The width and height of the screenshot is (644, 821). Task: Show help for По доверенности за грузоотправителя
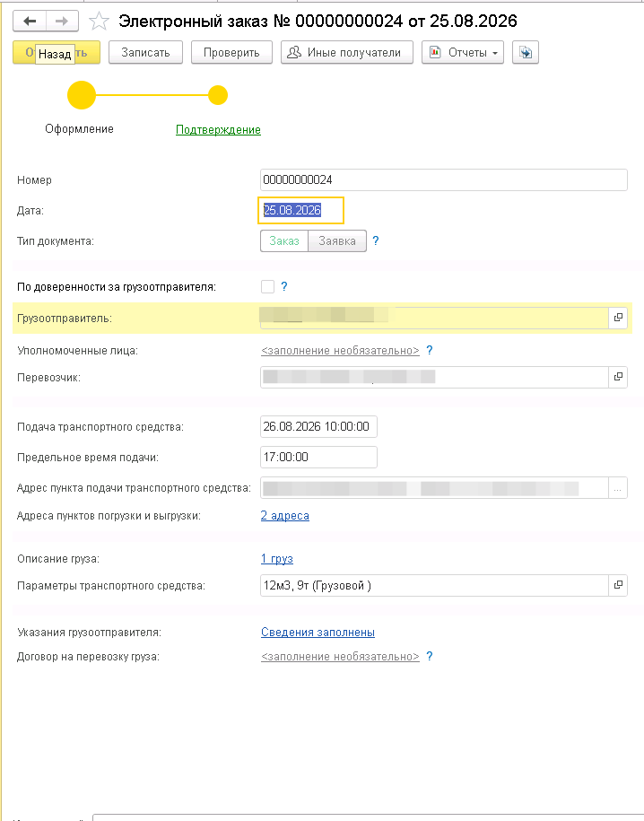(x=283, y=286)
